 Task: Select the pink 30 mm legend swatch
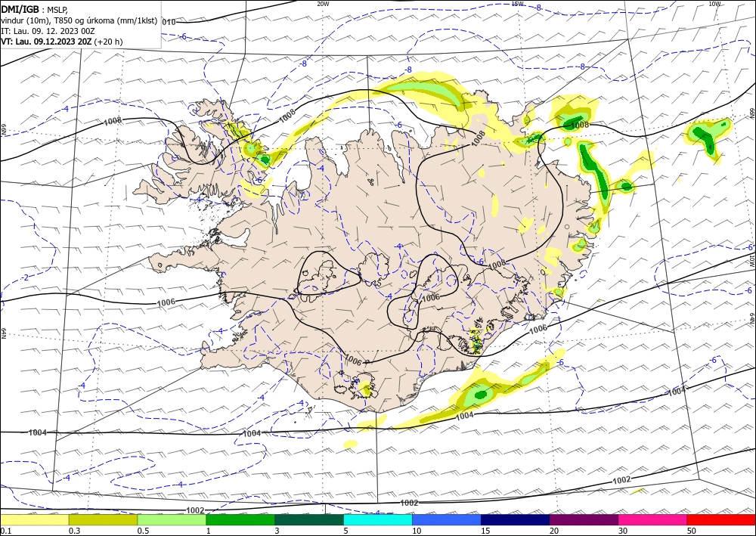pos(653,519)
